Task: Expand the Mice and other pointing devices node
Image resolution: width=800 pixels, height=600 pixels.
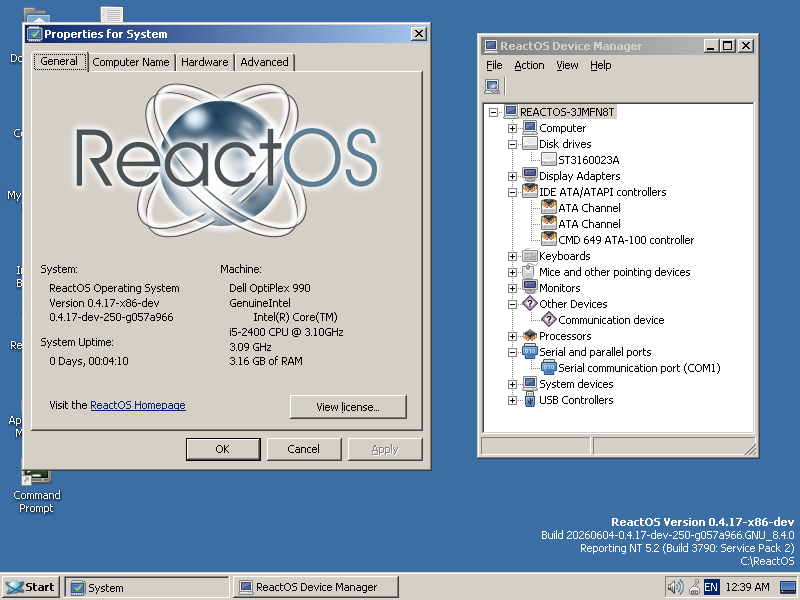Action: point(512,272)
